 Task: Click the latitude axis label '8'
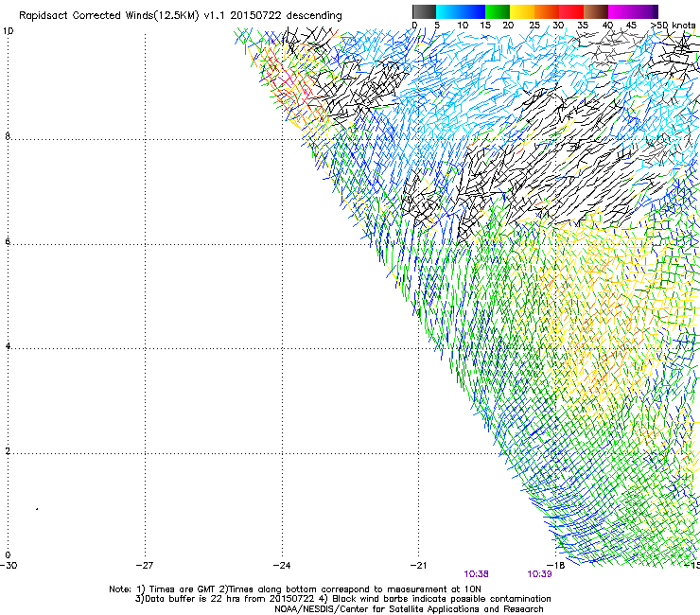(x=8, y=136)
